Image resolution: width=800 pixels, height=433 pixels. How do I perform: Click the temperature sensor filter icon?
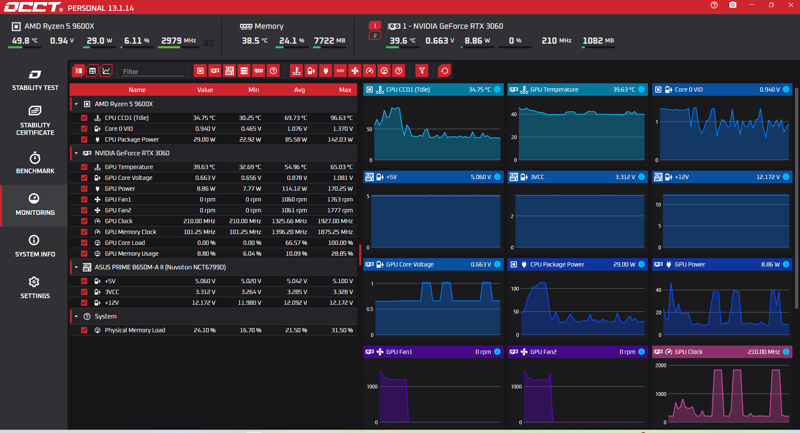click(x=296, y=71)
